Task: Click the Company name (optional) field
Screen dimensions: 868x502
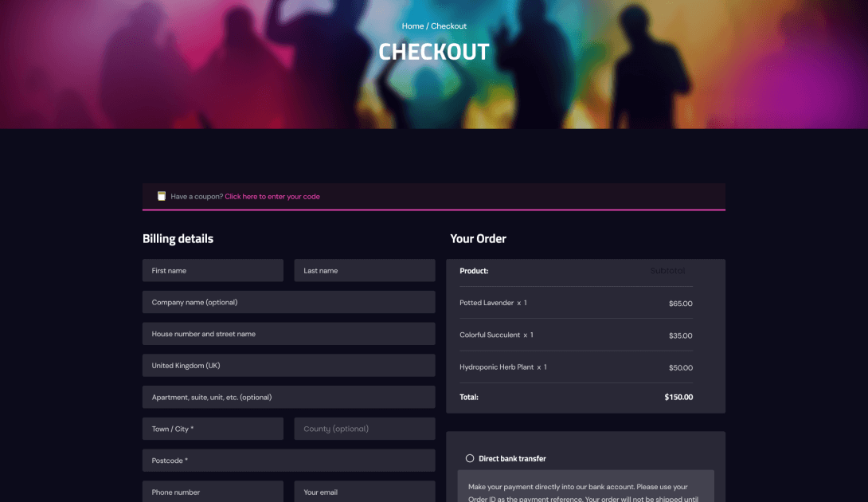Action: click(288, 302)
